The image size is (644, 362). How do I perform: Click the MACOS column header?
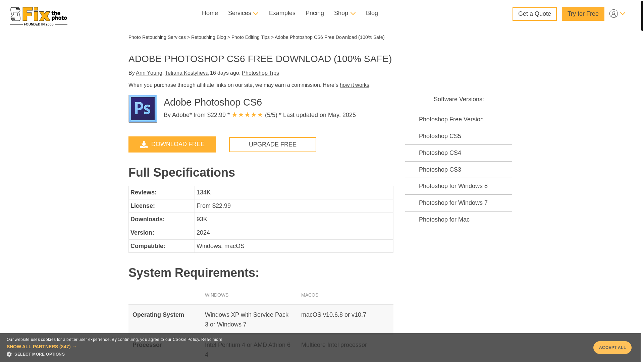pyautogui.click(x=310, y=295)
